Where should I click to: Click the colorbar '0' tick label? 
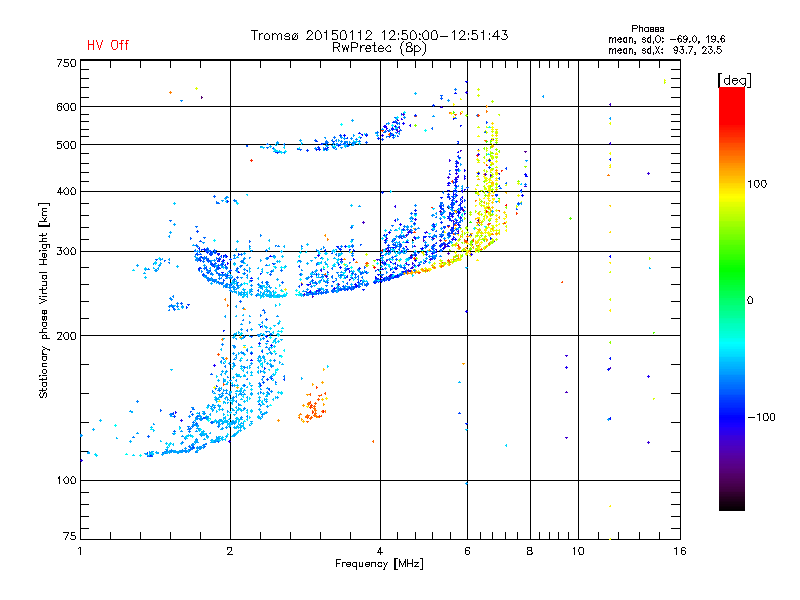tap(750, 300)
